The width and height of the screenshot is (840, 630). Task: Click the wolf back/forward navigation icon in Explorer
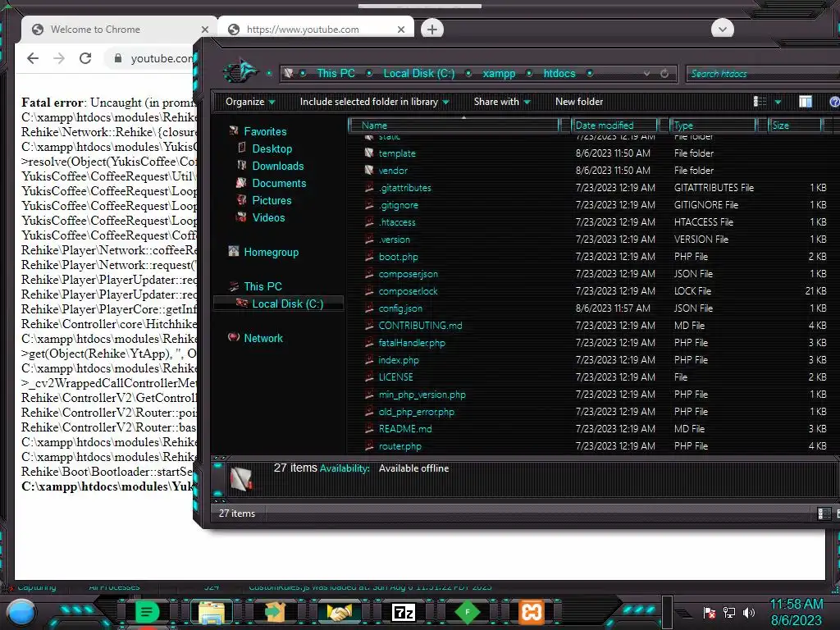pyautogui.click(x=241, y=72)
